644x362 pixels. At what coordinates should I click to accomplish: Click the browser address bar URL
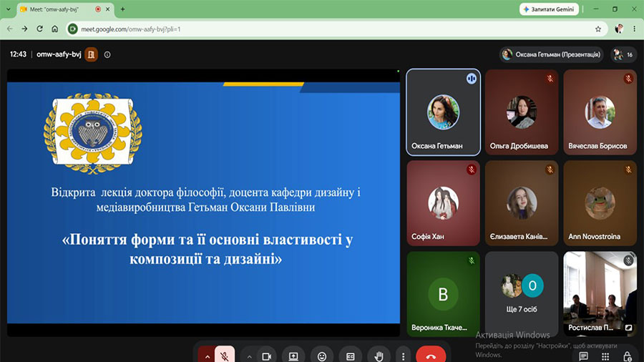(131, 29)
